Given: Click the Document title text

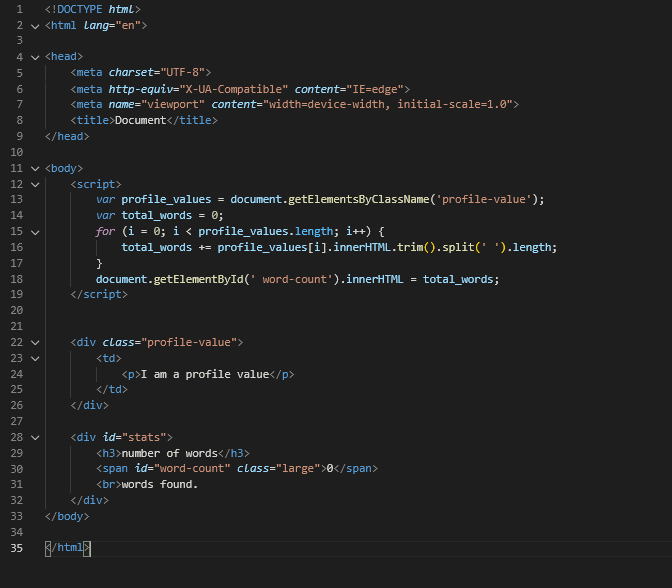Looking at the screenshot, I should point(141,120).
